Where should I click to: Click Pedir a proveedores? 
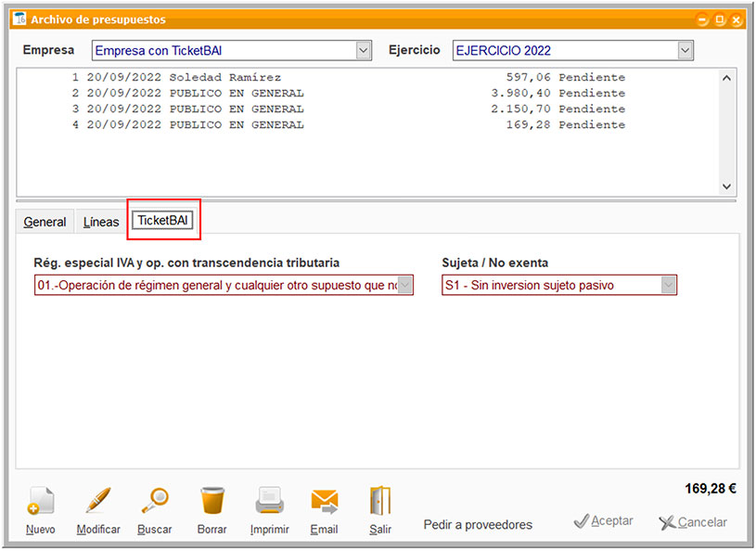pos(478,525)
